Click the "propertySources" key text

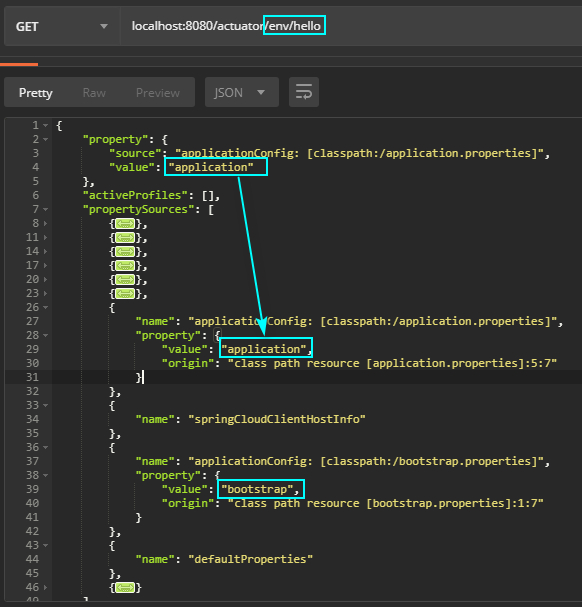(138, 209)
